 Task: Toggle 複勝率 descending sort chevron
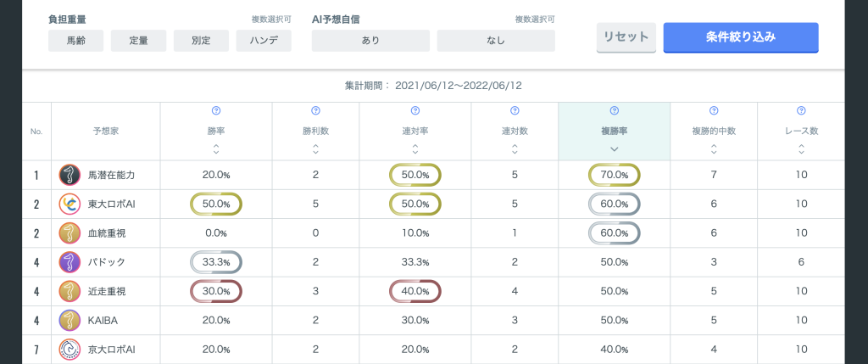614,148
